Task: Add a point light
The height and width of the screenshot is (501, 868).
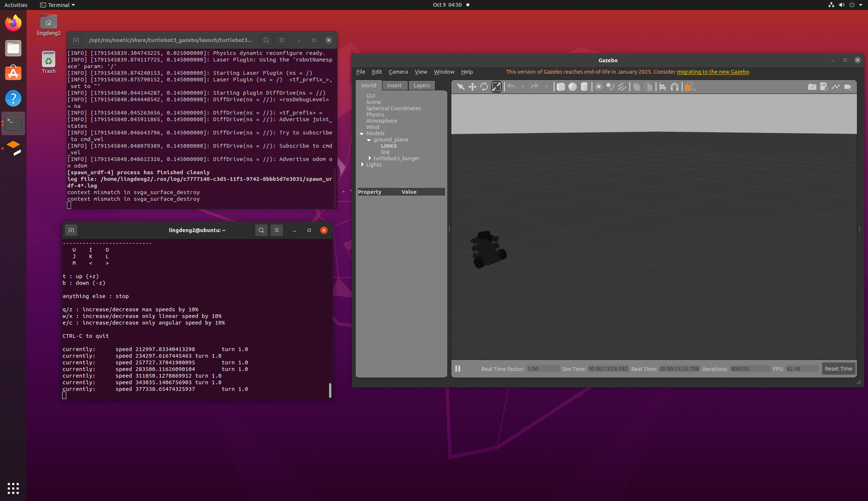Action: [x=599, y=87]
